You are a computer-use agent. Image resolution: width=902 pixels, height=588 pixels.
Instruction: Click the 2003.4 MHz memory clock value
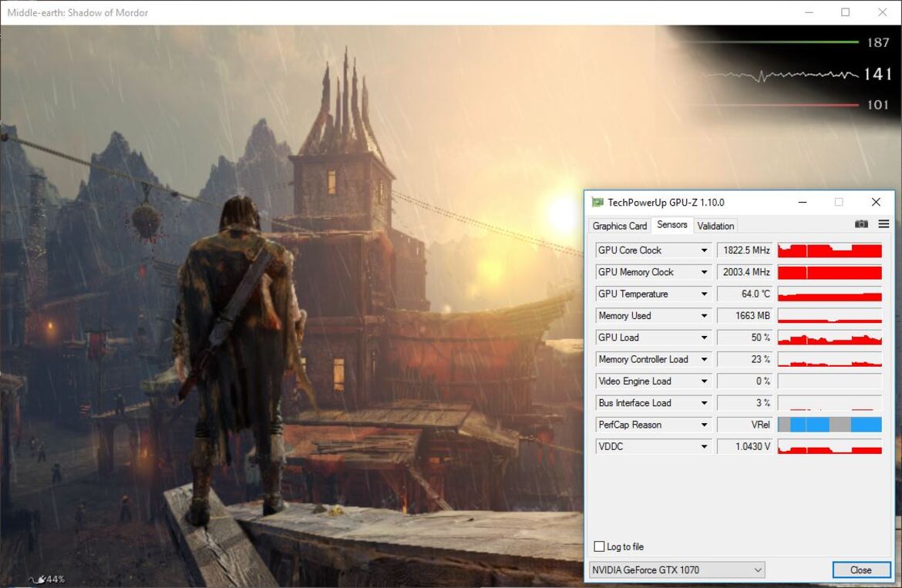[x=745, y=273]
